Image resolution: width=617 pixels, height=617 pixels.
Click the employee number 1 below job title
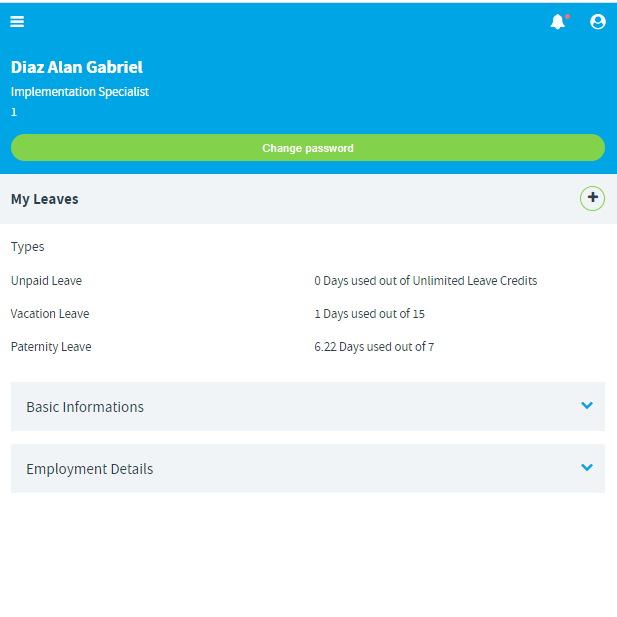coord(14,112)
